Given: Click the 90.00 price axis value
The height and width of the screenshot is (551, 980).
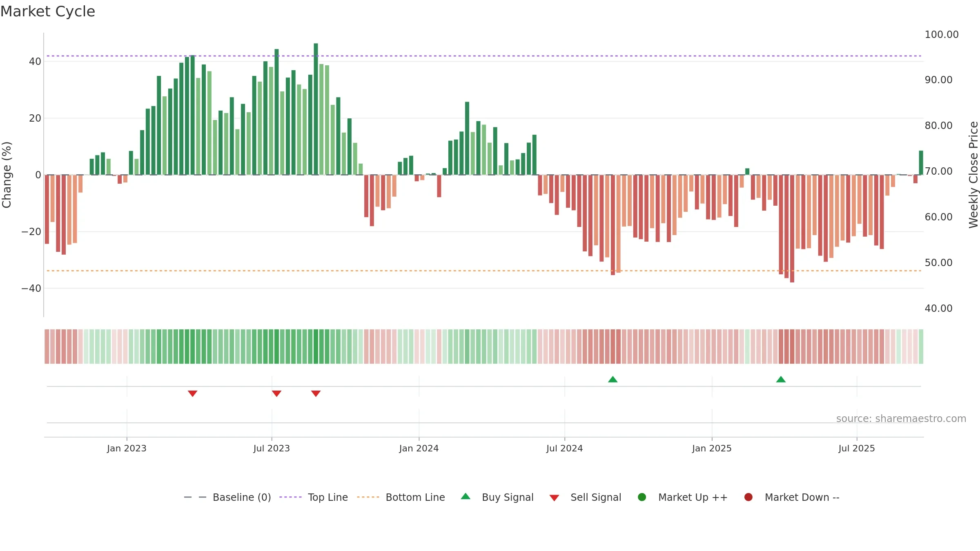Looking at the screenshot, I should 939,80.
